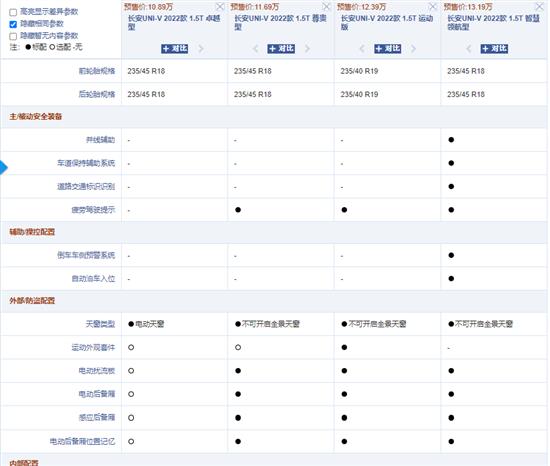Uncheck the 隐藏相同参数 checkbox
Viewport: 550px width, 466px height.
13,24
